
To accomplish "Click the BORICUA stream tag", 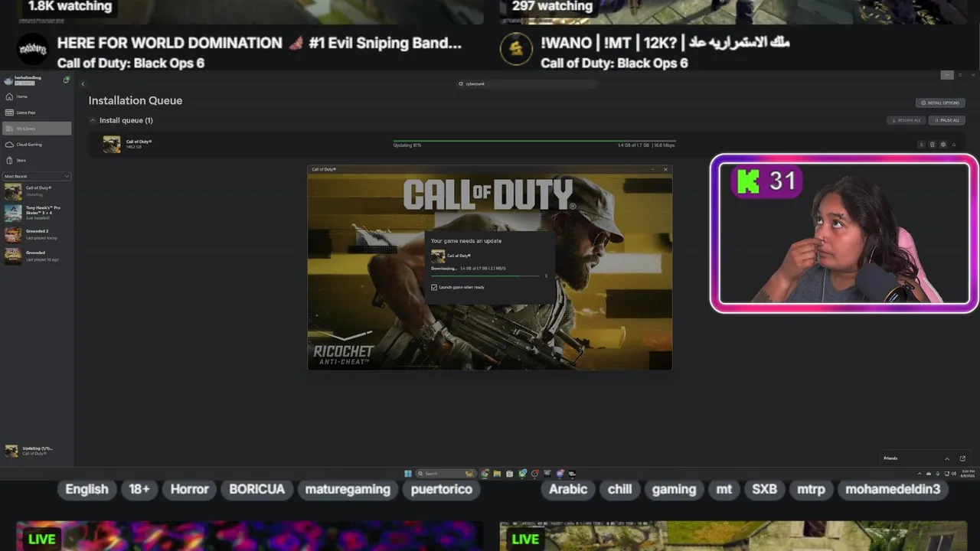I will click(x=256, y=489).
